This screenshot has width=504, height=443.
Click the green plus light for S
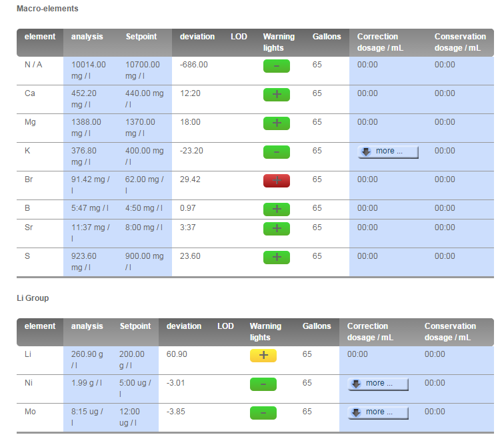tap(277, 257)
